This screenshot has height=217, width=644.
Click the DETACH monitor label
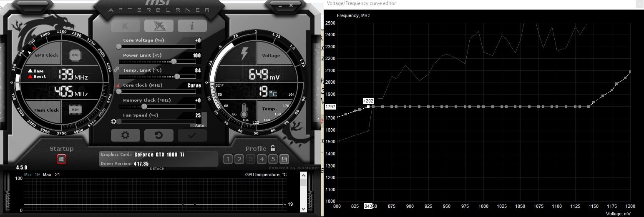point(157,169)
